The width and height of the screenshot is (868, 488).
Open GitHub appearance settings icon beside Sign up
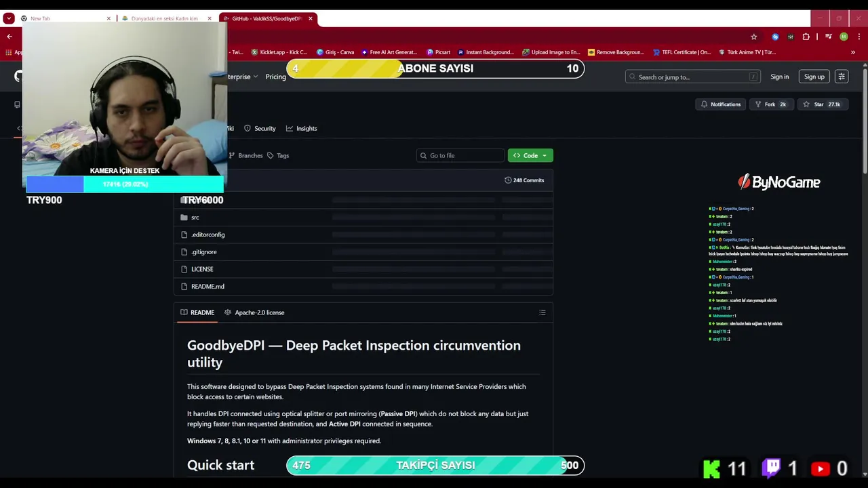[842, 77]
